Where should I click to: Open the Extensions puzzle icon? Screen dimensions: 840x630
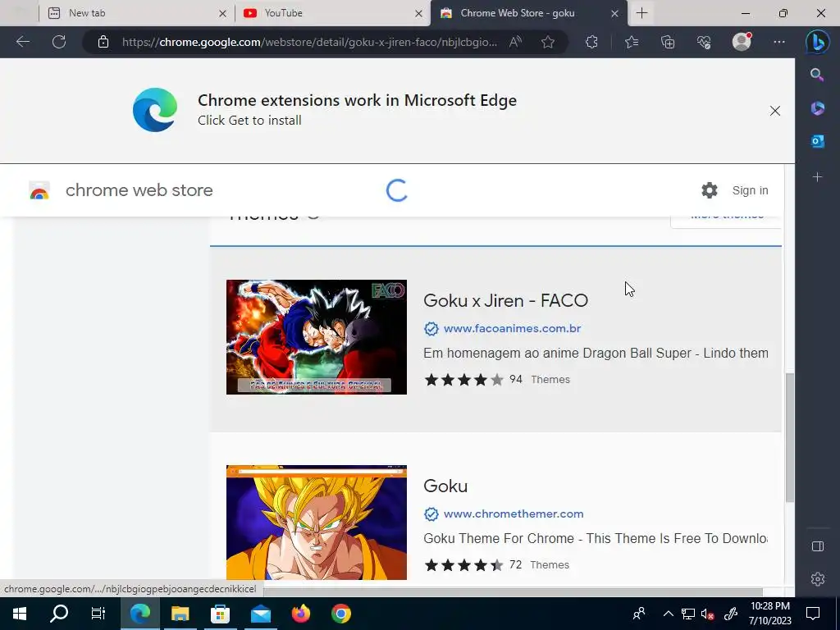tap(591, 42)
